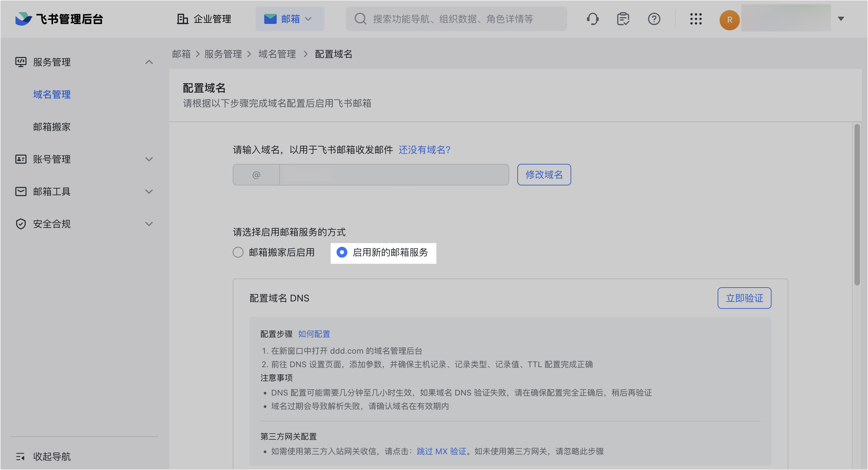The image size is (868, 470).
Task: Go to 企业管理 in top bar
Action: (204, 19)
